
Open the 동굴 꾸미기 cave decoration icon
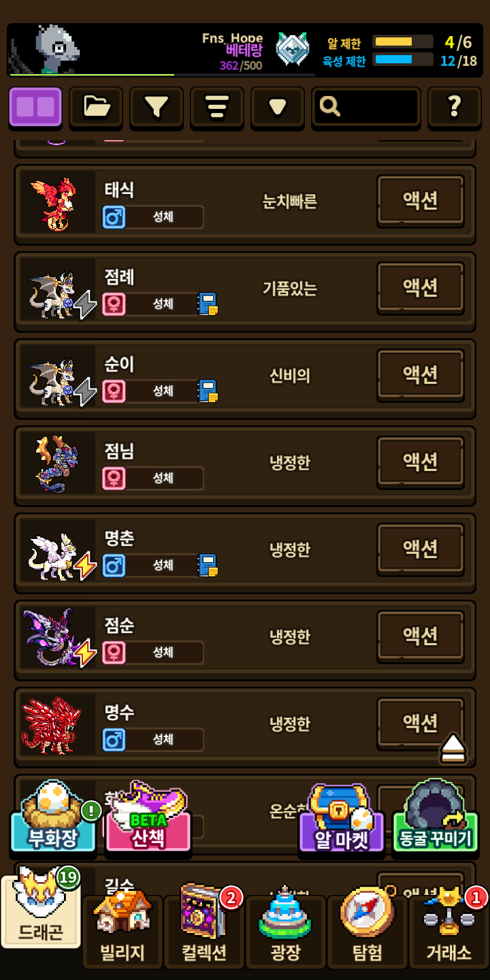(436, 817)
